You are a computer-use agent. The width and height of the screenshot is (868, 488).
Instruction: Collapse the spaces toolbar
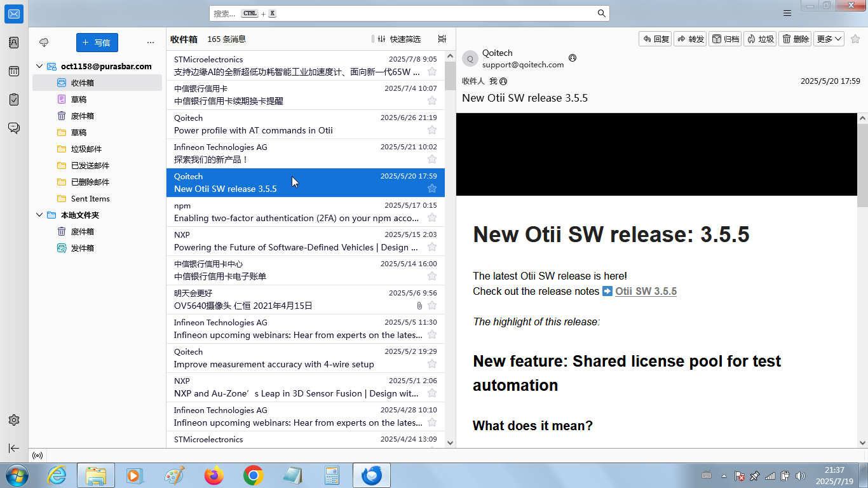point(14,448)
